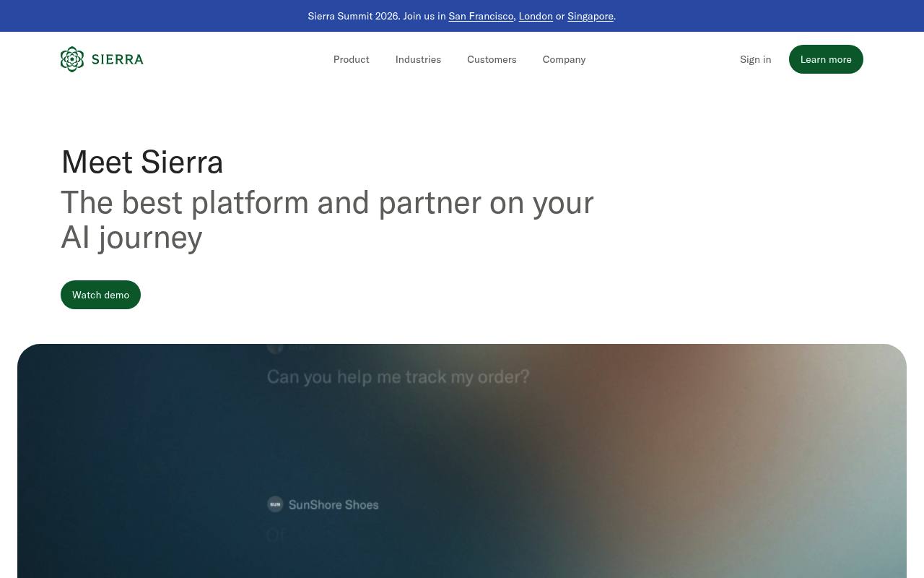Click 'The best platform and partner' tagline
Viewport: 924px width, 578px height.
coord(327,220)
